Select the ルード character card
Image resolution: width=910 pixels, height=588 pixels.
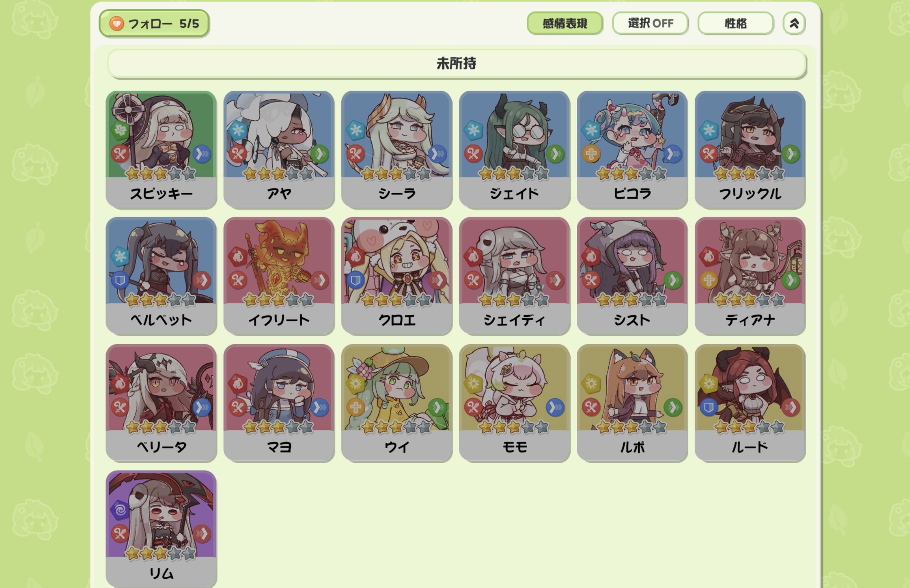pyautogui.click(x=750, y=403)
